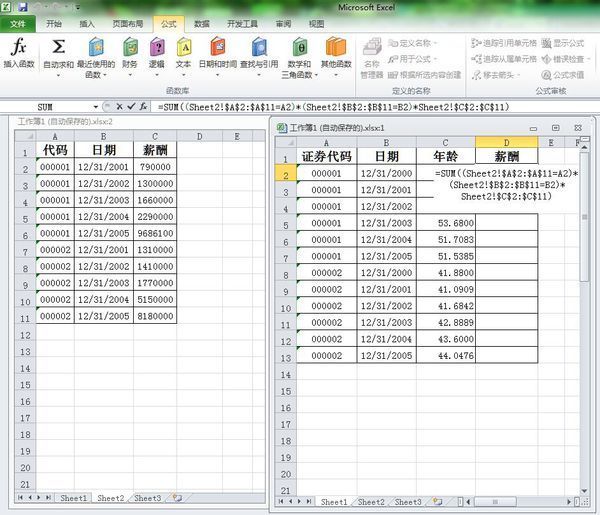Open Lookup and Reference functions icon

pos(259,47)
